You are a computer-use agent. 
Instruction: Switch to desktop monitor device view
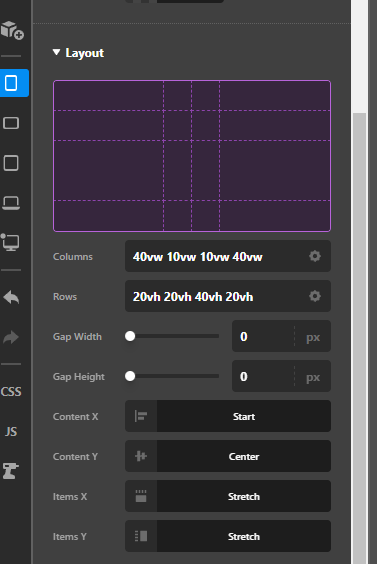tap(10, 242)
